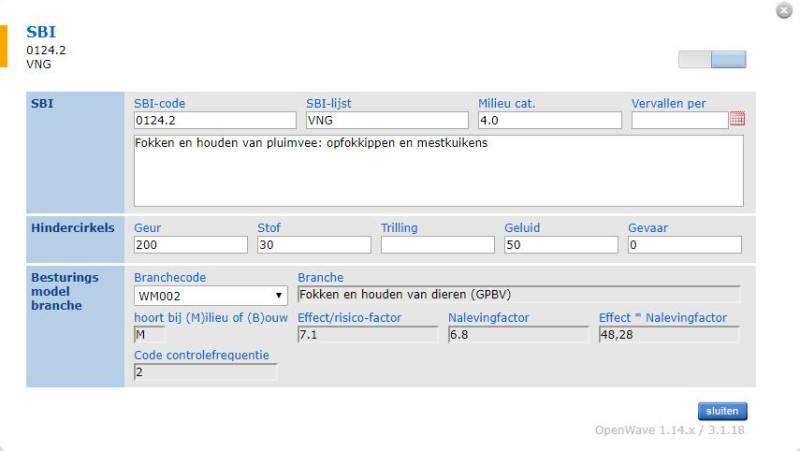The width and height of the screenshot is (800, 451).
Task: Click the SBI-code input field
Action: point(215,120)
